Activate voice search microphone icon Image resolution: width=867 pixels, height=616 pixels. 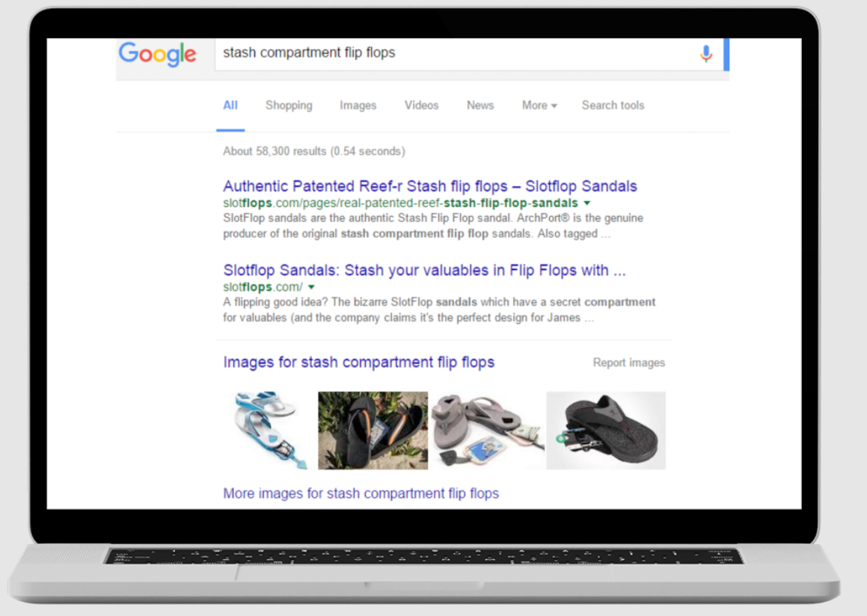coord(705,54)
